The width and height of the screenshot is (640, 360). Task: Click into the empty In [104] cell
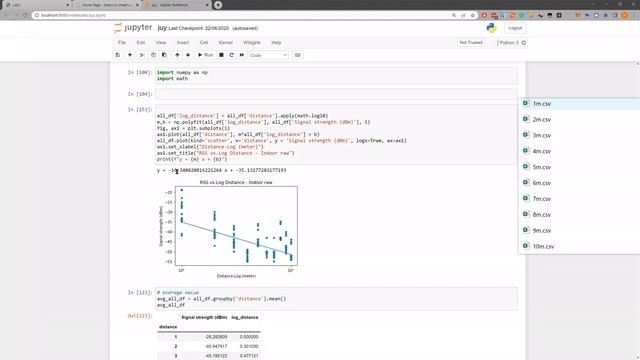(x=336, y=94)
